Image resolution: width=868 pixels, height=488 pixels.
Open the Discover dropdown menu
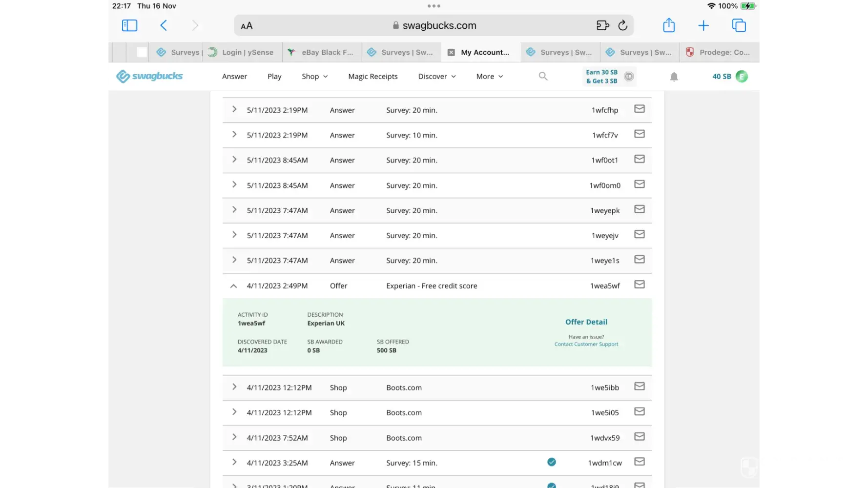click(436, 77)
